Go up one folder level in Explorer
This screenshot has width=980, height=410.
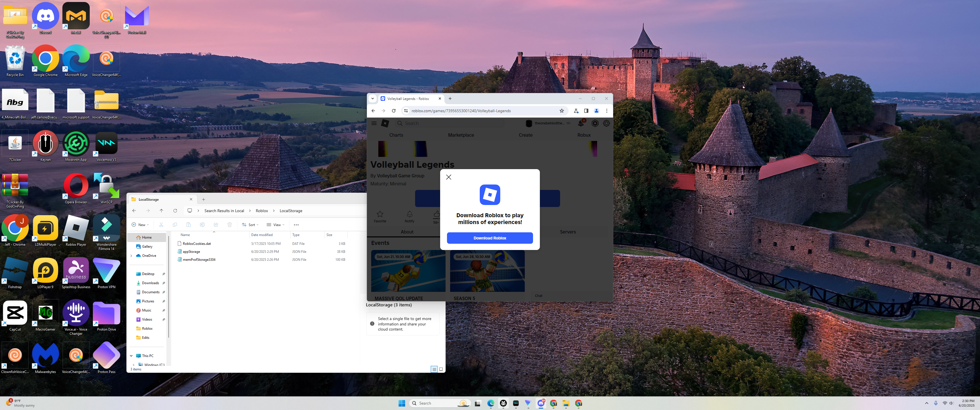(x=161, y=211)
